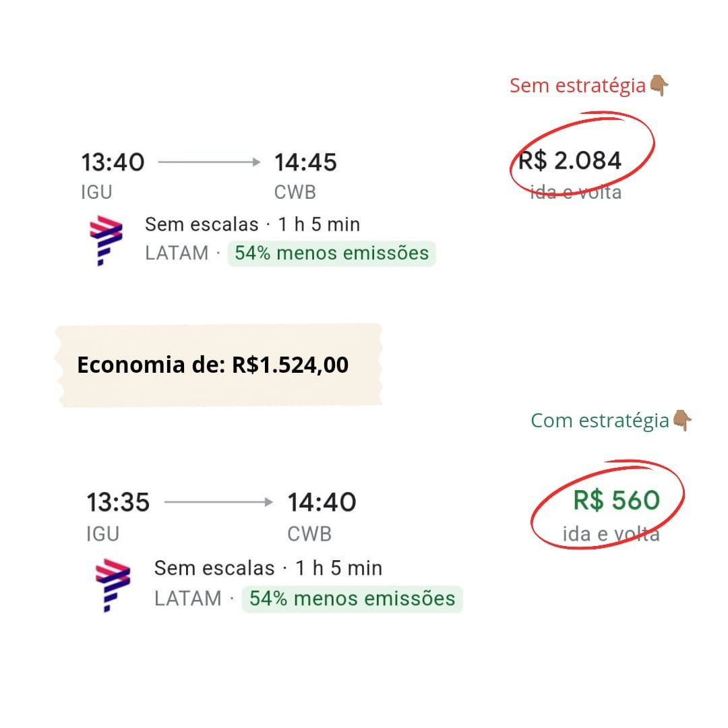Click the red Sem estratégia label
The width and height of the screenshot is (728, 728).
click(577, 86)
